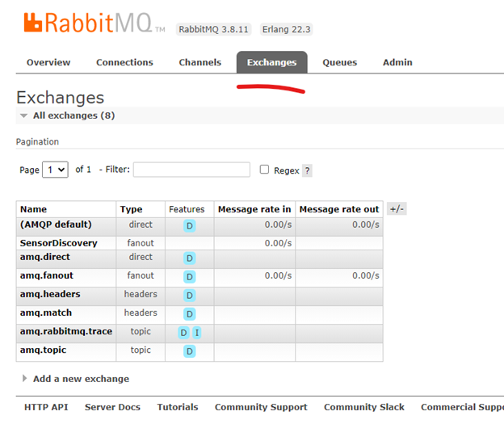Sort by the Name column header
This screenshot has width=504, height=424.
tap(33, 209)
